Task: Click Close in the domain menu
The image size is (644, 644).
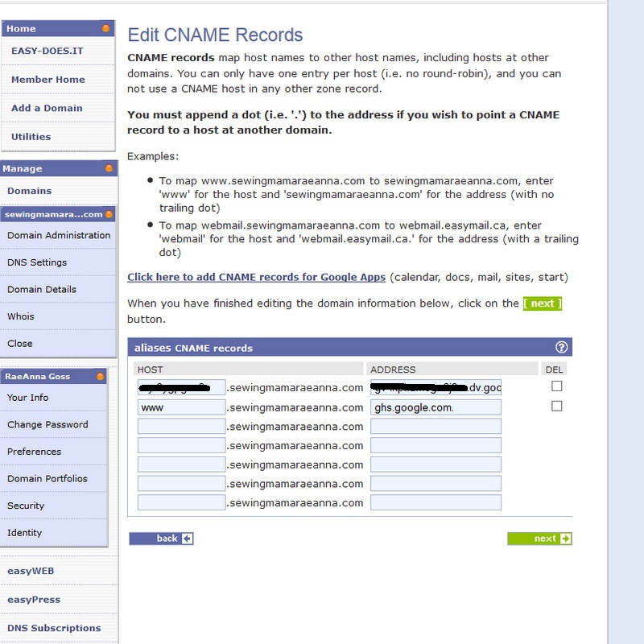Action: pos(19,344)
